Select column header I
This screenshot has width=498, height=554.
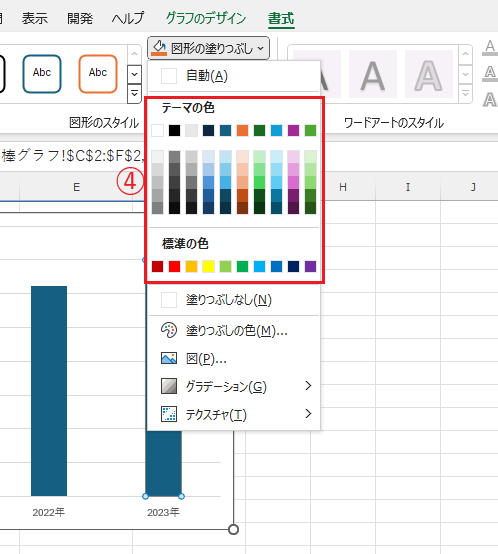click(x=408, y=187)
